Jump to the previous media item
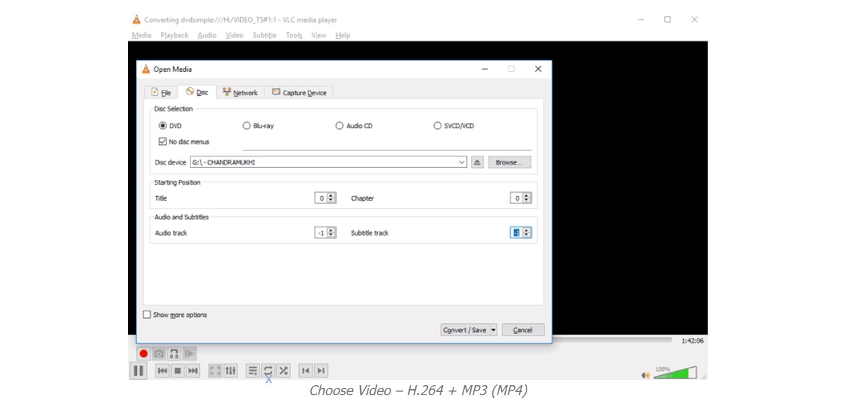 162,370
